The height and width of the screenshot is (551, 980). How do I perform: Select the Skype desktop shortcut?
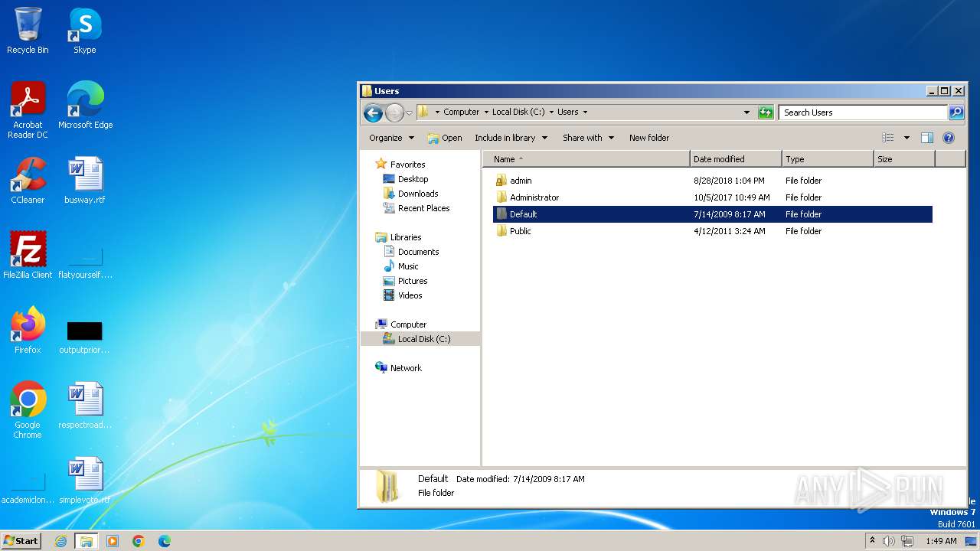tap(85, 30)
